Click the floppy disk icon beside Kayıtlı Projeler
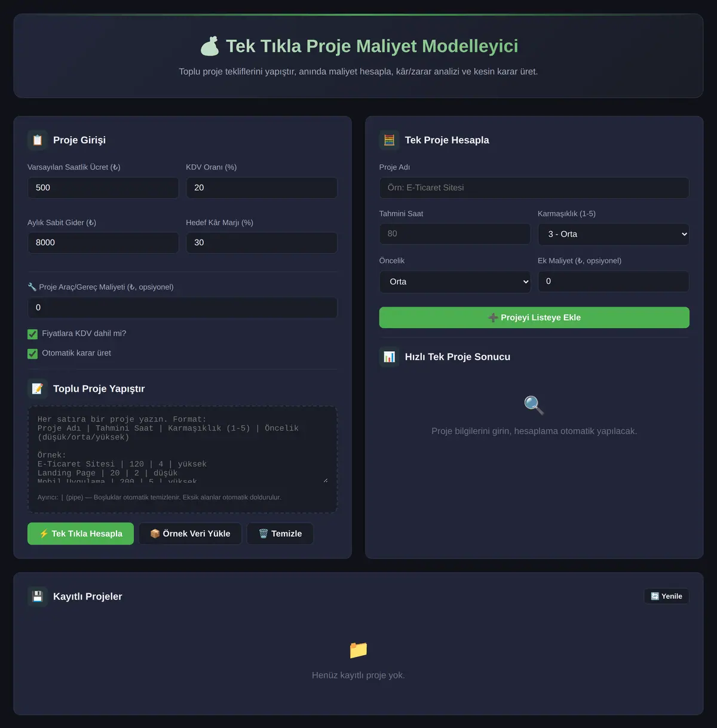The height and width of the screenshot is (728, 717). pyautogui.click(x=38, y=597)
